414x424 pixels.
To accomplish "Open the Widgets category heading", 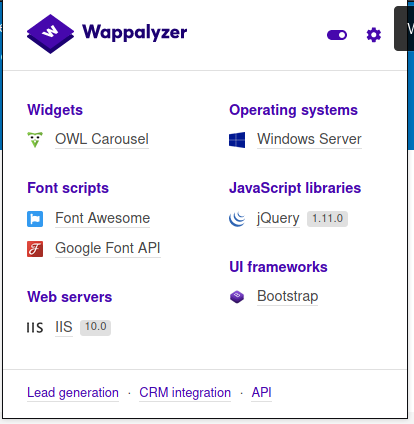I will pos(55,110).
